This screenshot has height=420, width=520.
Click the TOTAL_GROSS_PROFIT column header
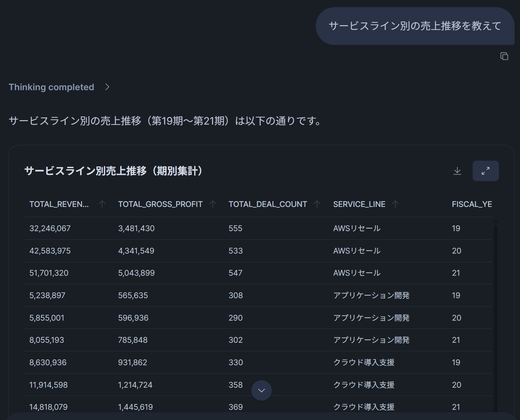[160, 204]
